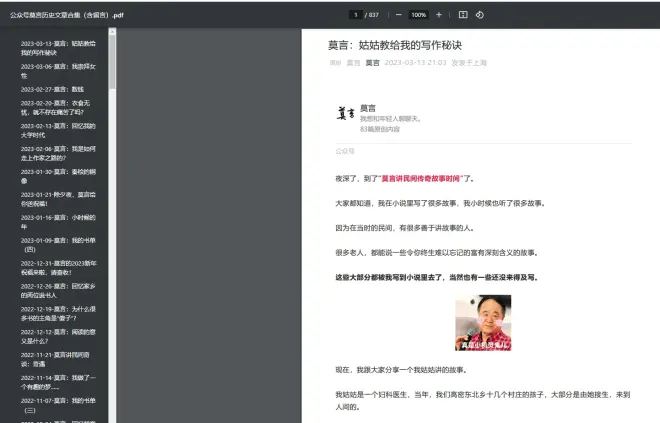Click the fit to page icon
Viewport: 660px width, 423px height.
click(x=463, y=15)
